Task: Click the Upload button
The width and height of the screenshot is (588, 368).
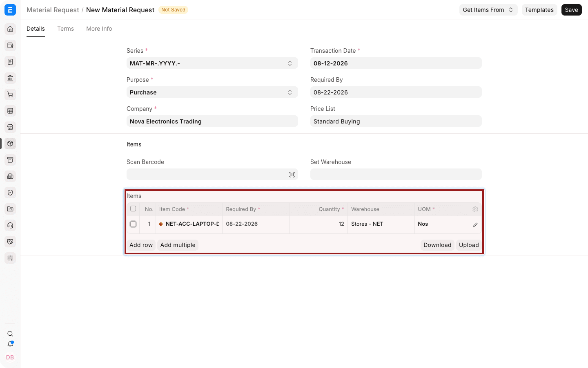Action: 469,245
